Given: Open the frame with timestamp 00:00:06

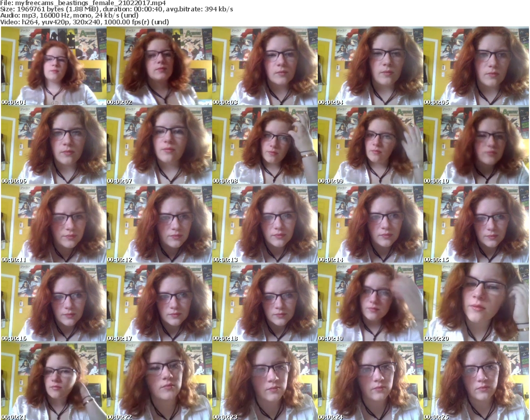Looking at the screenshot, I should click(54, 144).
